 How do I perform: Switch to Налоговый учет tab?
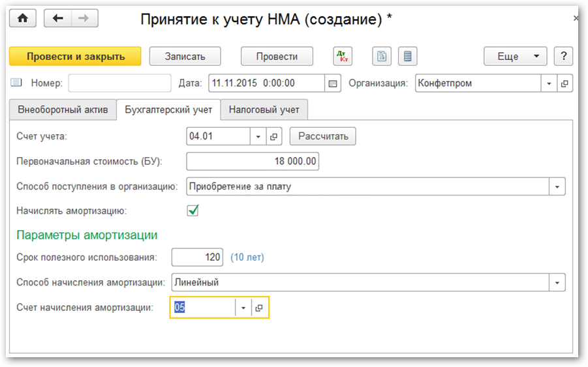264,110
